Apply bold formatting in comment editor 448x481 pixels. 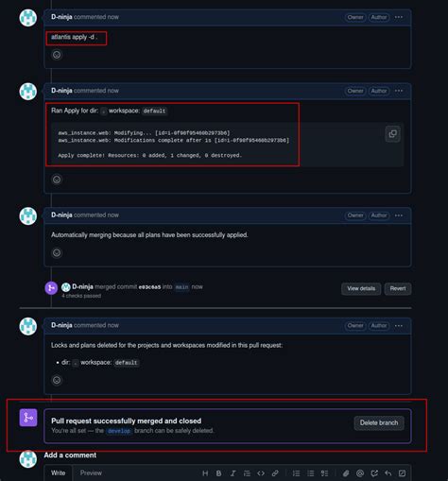tap(218, 473)
